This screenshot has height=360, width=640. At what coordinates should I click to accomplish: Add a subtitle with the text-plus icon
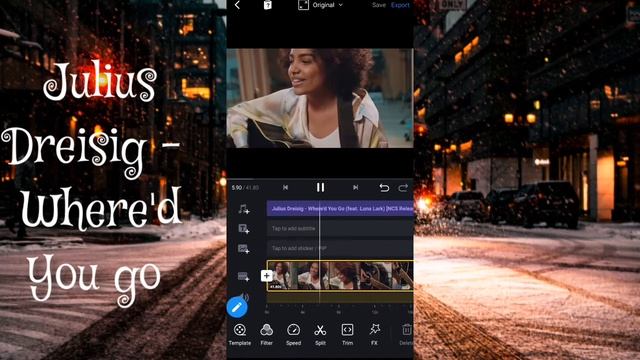[x=244, y=229]
